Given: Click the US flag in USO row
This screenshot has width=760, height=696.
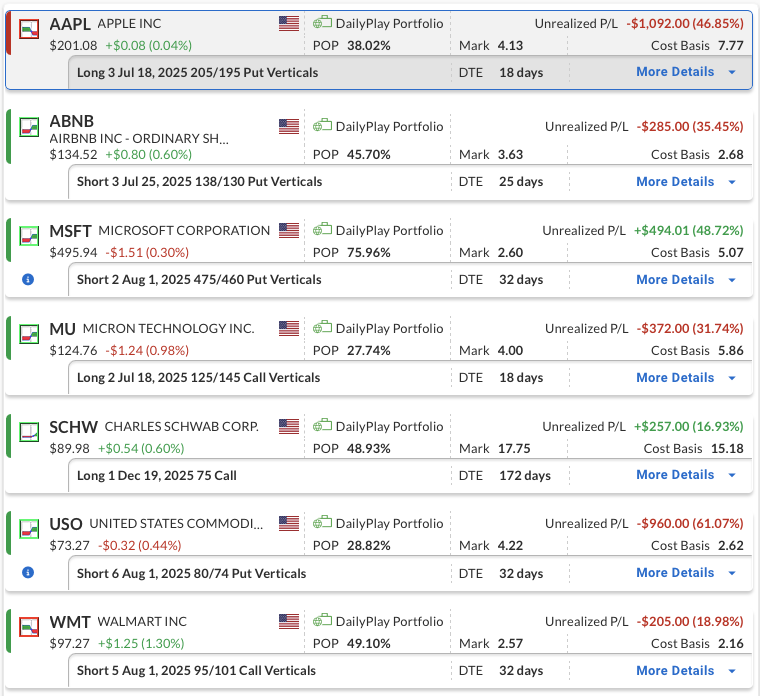Looking at the screenshot, I should pyautogui.click(x=289, y=523).
